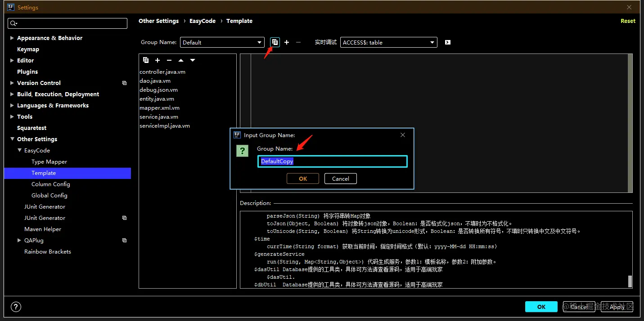The image size is (644, 321).
Task: Click the DefaultCopy group name field
Action: click(333, 161)
